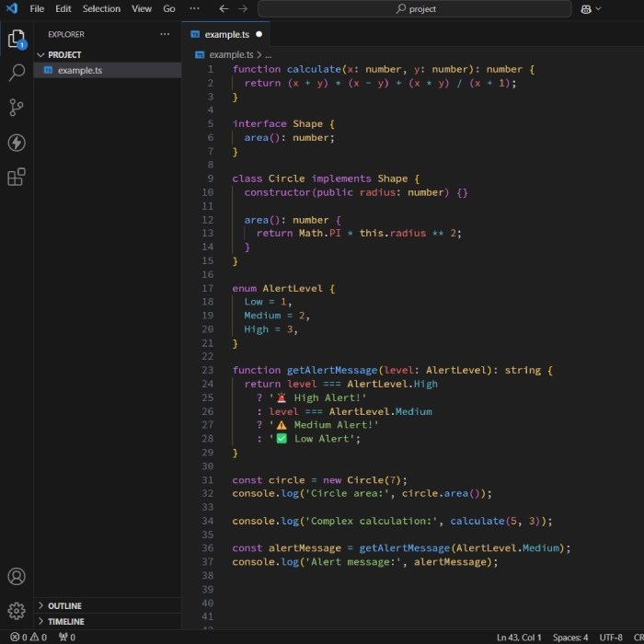This screenshot has width=644, height=644.
Task: Open the overflow menu ellipsis in menu bar
Action: [194, 8]
